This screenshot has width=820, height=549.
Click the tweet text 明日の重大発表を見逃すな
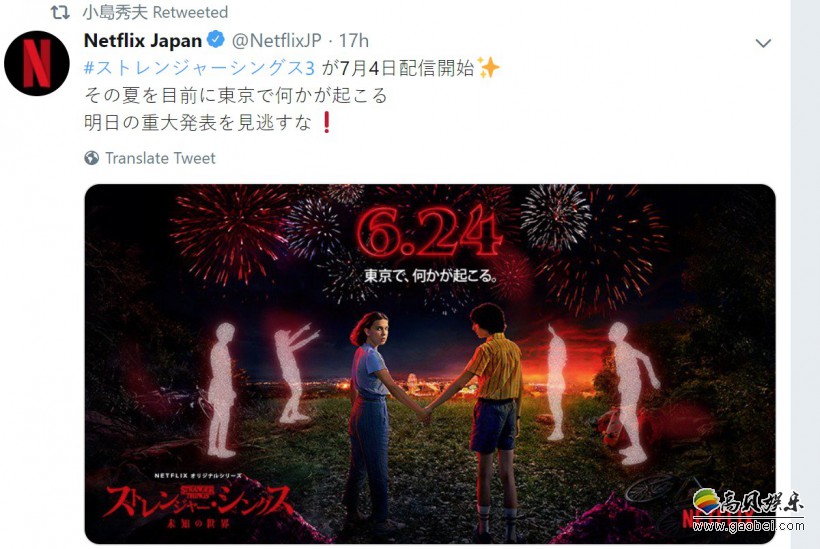click(x=198, y=122)
